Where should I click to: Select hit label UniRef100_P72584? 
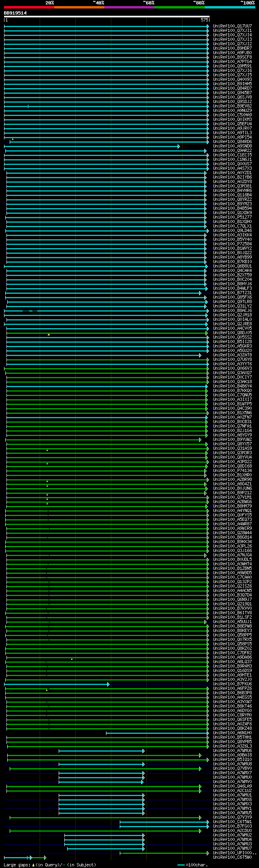click(232, 244)
